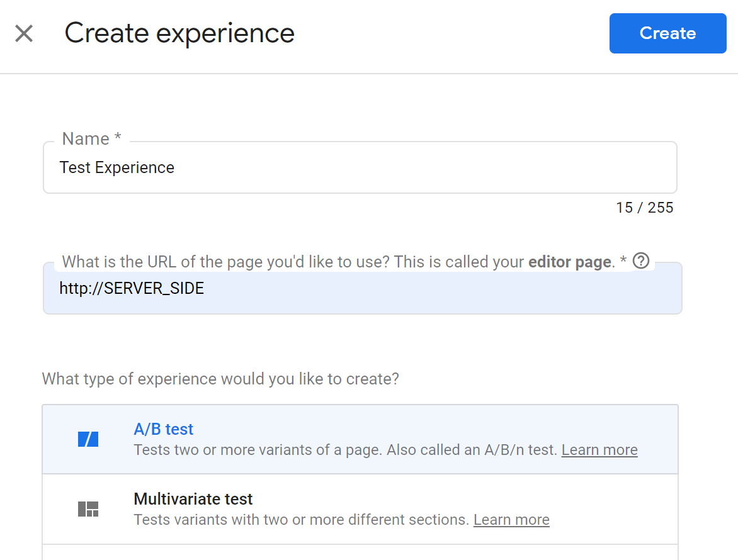Click the help question mark icon
This screenshot has width=738, height=560.
[x=641, y=260]
